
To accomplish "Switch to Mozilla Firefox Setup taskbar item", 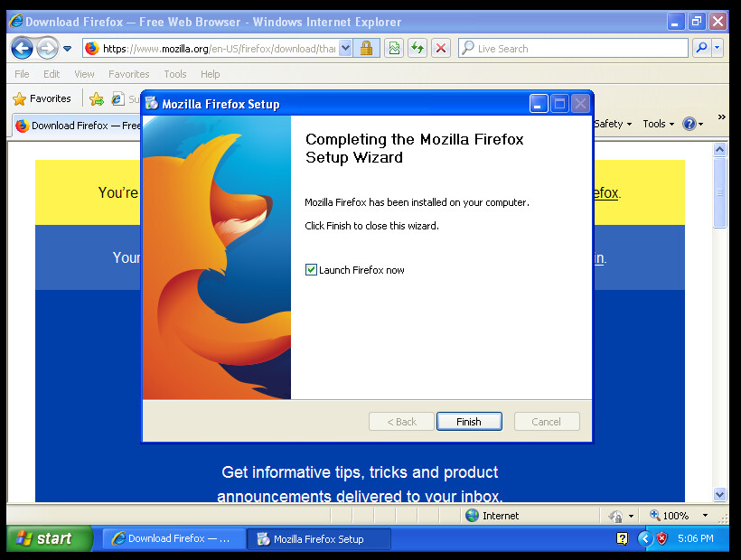I will pyautogui.click(x=320, y=538).
